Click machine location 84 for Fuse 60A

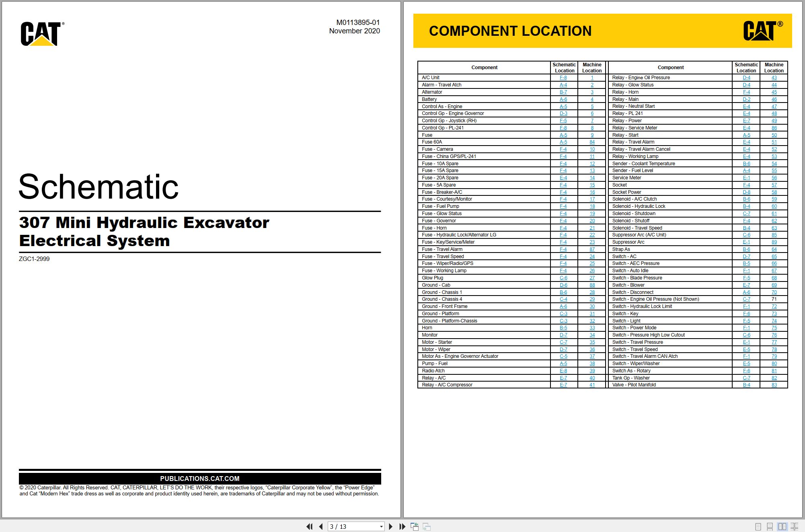click(x=592, y=142)
